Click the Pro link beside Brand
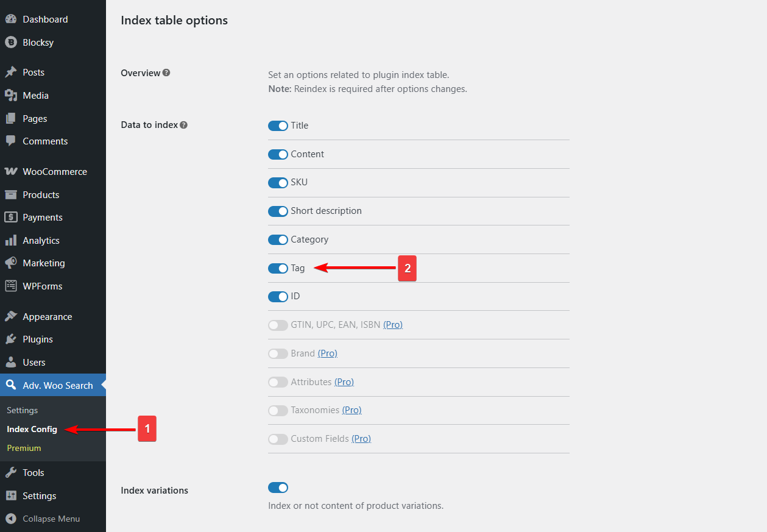Screen dimensions: 767x532 (x=327, y=353)
